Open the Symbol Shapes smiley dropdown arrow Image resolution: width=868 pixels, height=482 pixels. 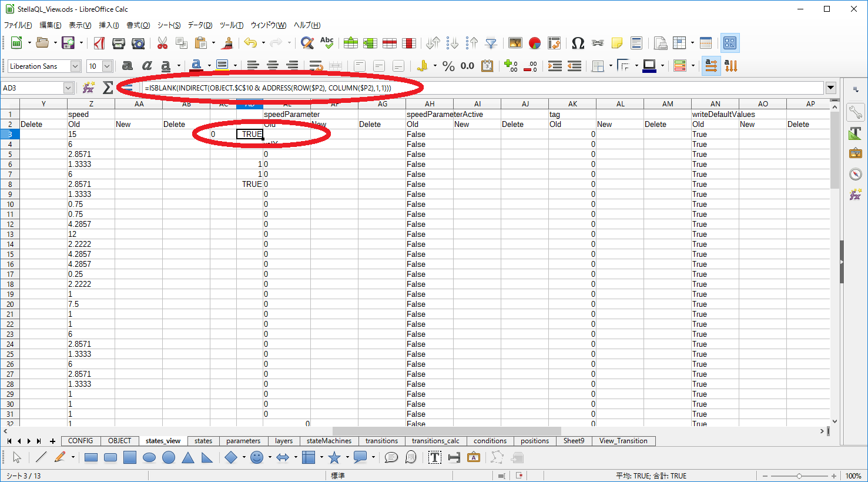269,457
